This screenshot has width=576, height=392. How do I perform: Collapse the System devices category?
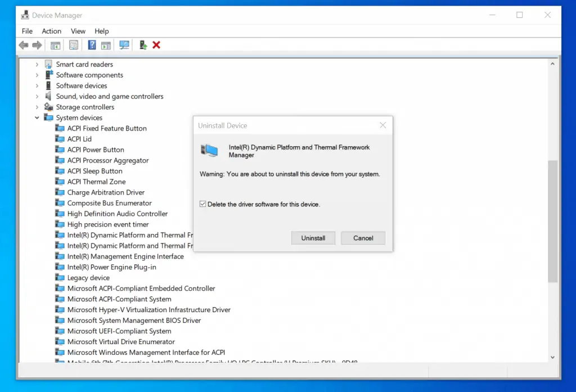[x=37, y=118]
